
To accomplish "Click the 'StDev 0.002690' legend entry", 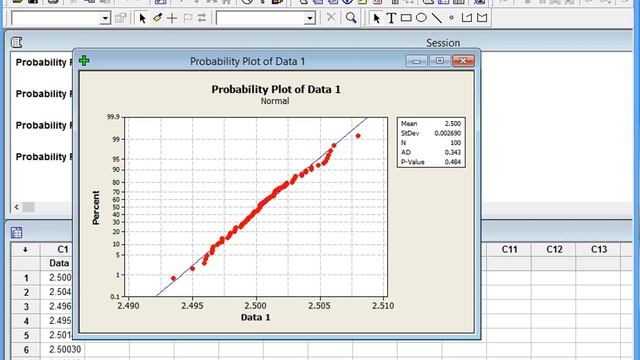I will coord(431,133).
